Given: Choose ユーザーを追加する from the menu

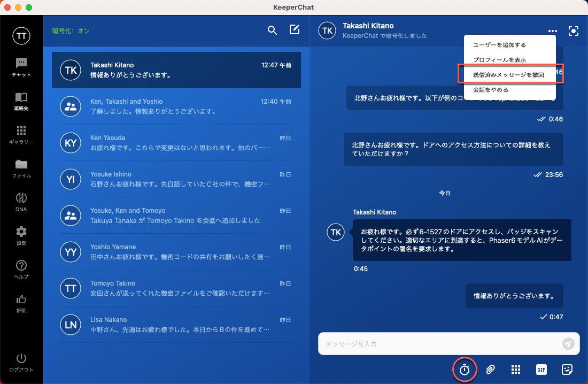Looking at the screenshot, I should [x=500, y=45].
